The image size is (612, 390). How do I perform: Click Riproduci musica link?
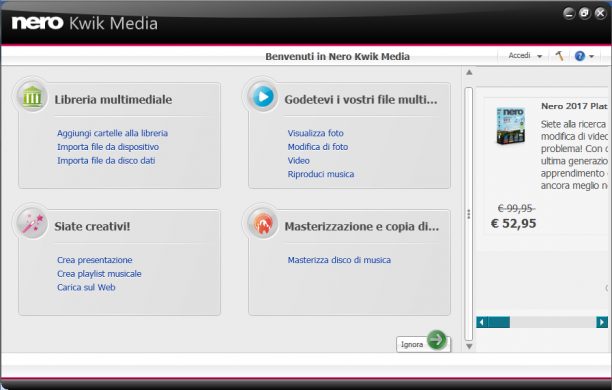pos(321,174)
